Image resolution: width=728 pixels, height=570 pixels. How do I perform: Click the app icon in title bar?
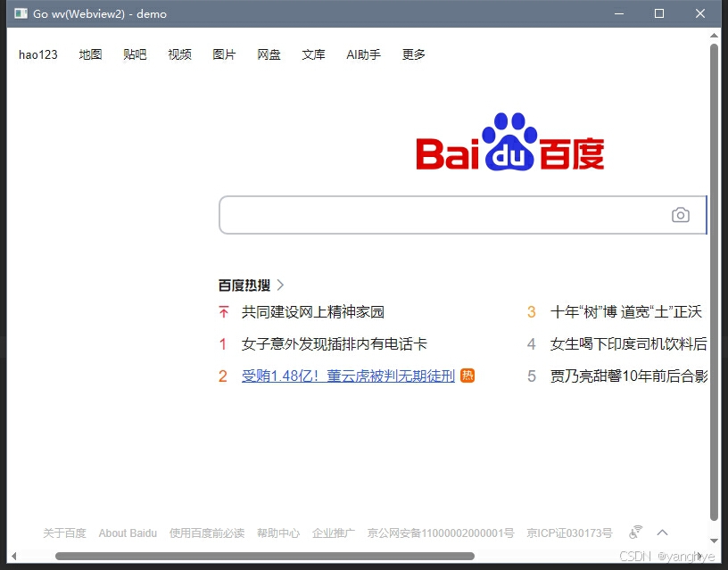(21, 13)
